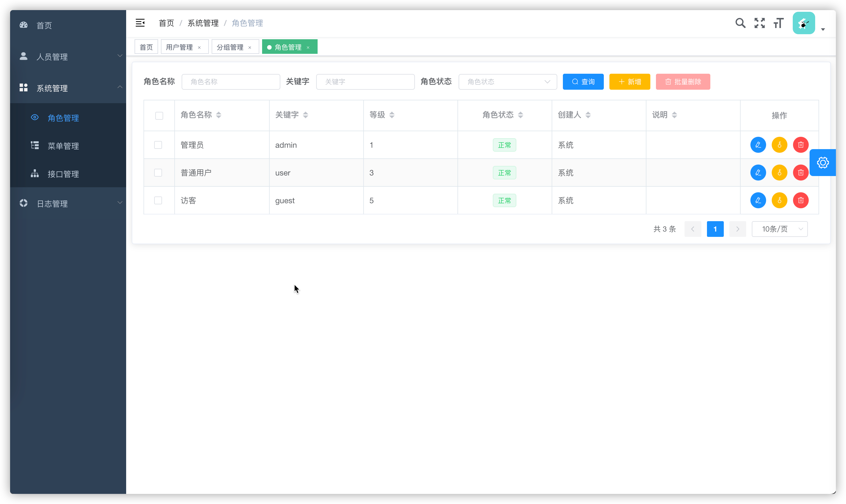Open the 角色状态 filter dropdown
This screenshot has height=504, width=846.
pyautogui.click(x=507, y=82)
